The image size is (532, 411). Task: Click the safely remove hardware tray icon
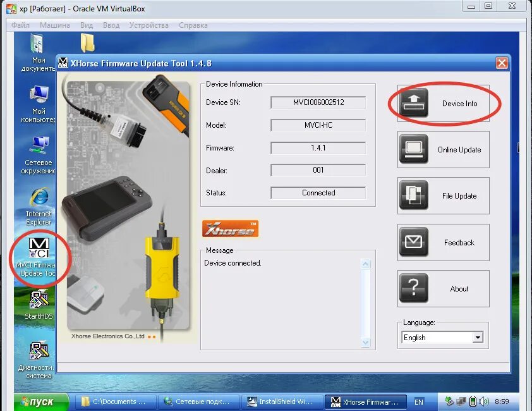click(449, 402)
